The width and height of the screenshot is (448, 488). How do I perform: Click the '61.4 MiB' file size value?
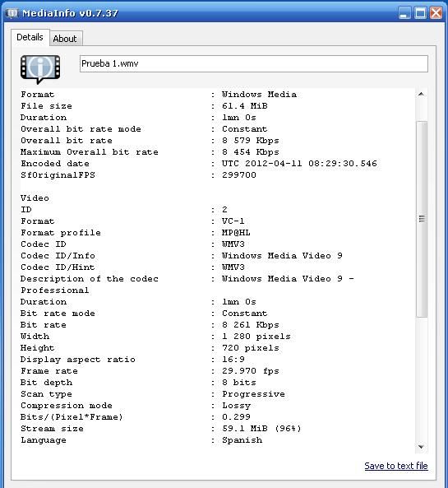[245, 106]
